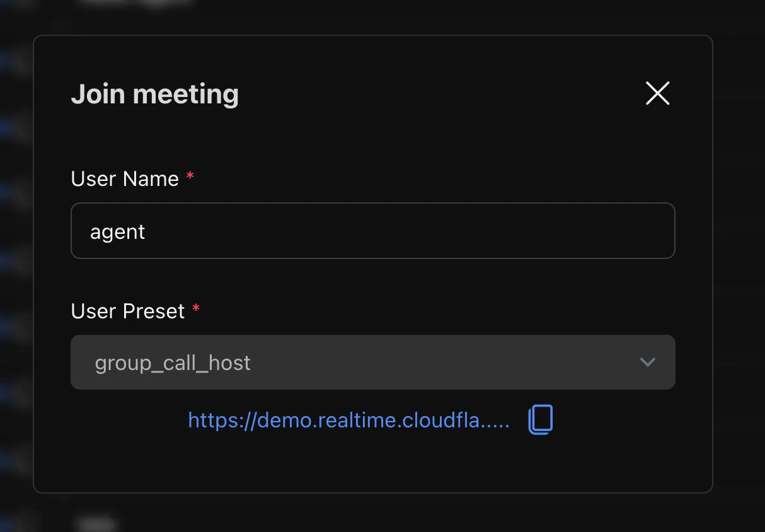Screen dimensions: 765x532
Task: Click the User Name label
Action: (x=124, y=178)
